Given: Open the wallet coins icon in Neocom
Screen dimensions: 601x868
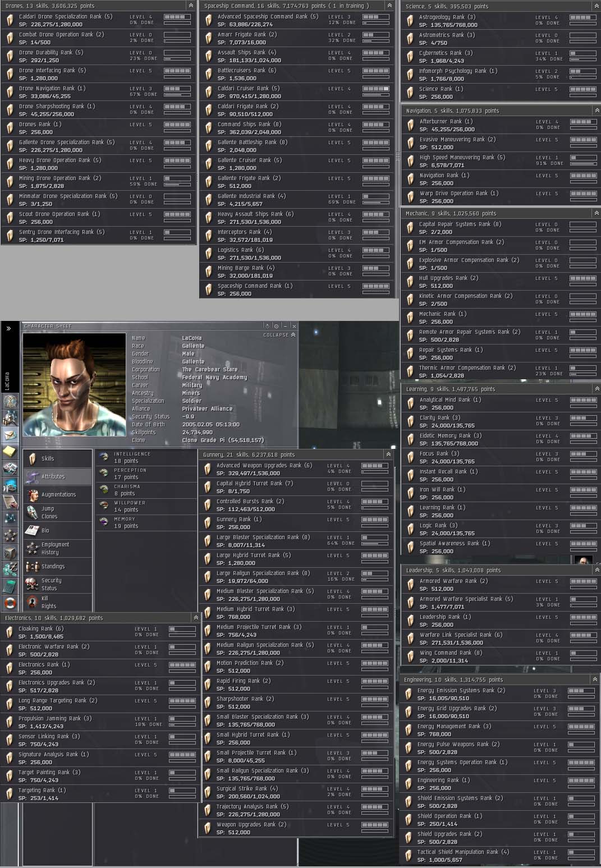Looking at the screenshot, I should coord(11,569).
